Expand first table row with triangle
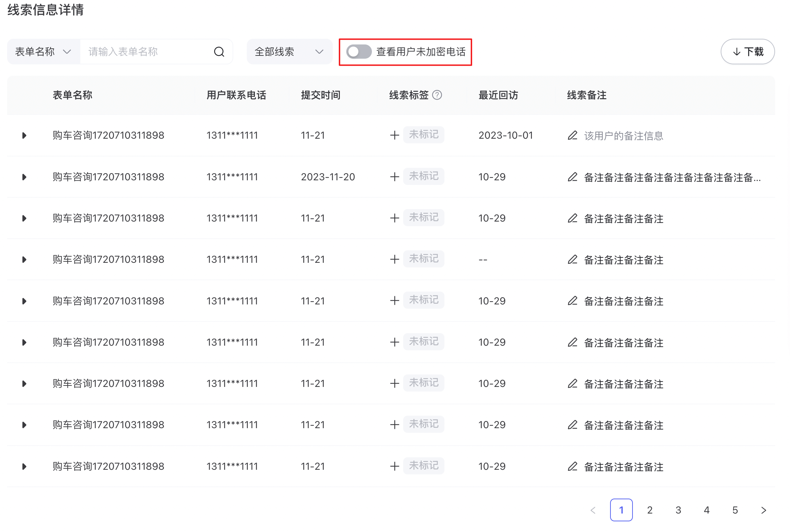The width and height of the screenshot is (790, 532). [24, 135]
